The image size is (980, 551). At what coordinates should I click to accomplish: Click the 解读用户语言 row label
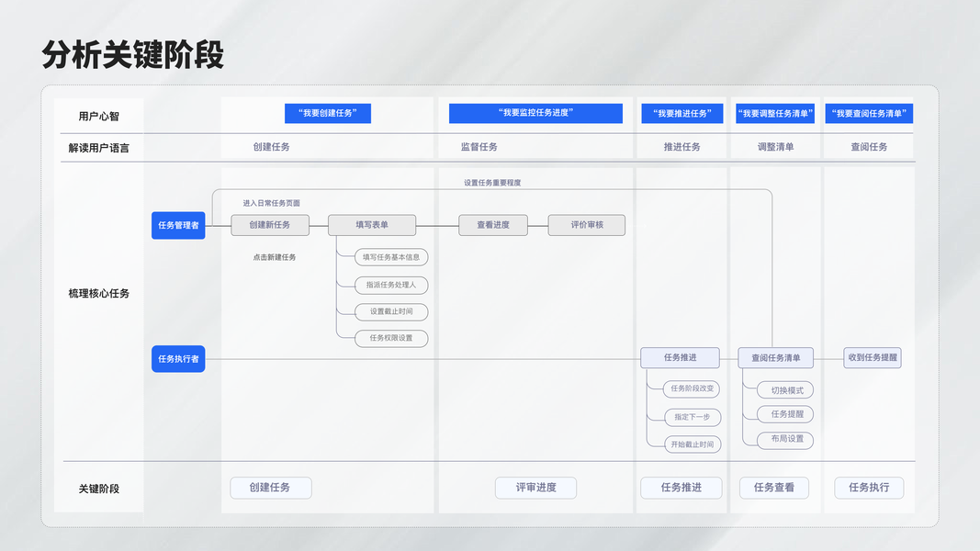99,148
